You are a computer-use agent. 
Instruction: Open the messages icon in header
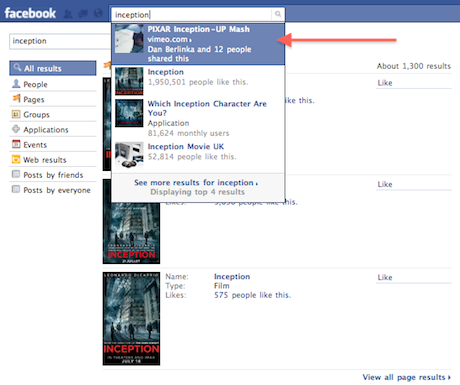click(83, 14)
